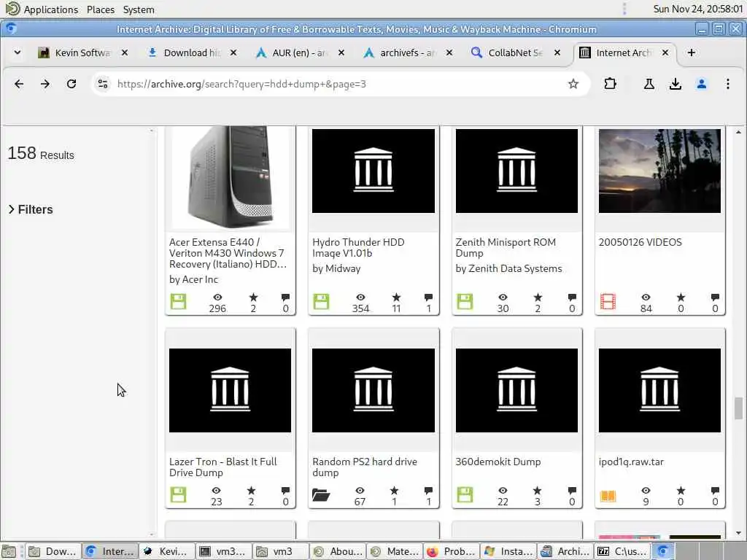This screenshot has width=747, height=560.
Task: Switch to the Dow... taskbar window
Action: click(x=53, y=551)
